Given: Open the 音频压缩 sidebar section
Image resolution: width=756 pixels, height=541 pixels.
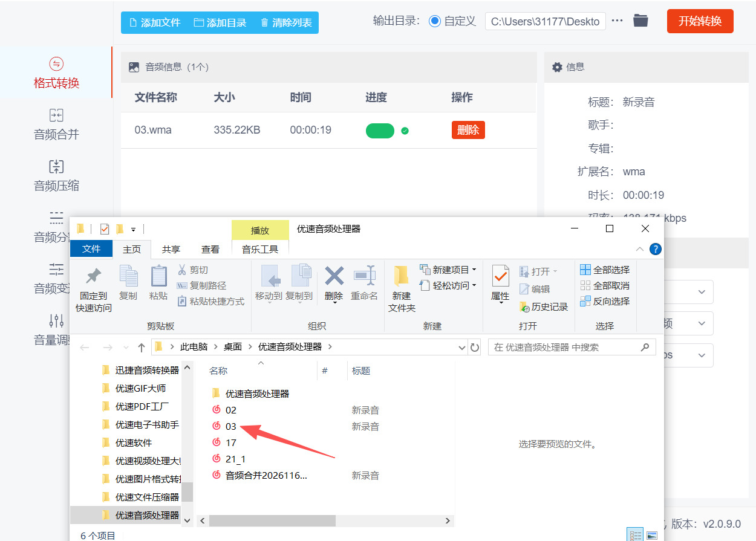Looking at the screenshot, I should pos(56,176).
